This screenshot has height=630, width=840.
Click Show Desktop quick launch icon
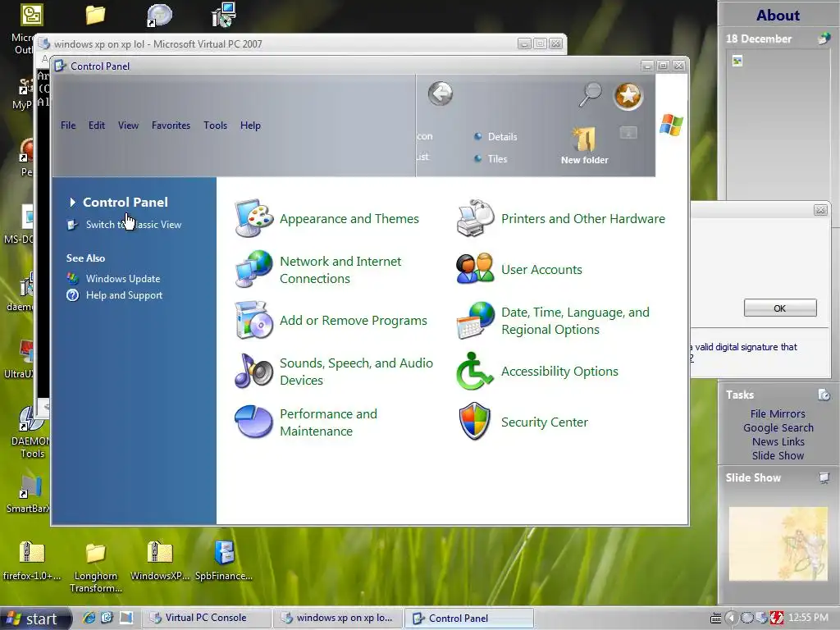(x=126, y=618)
